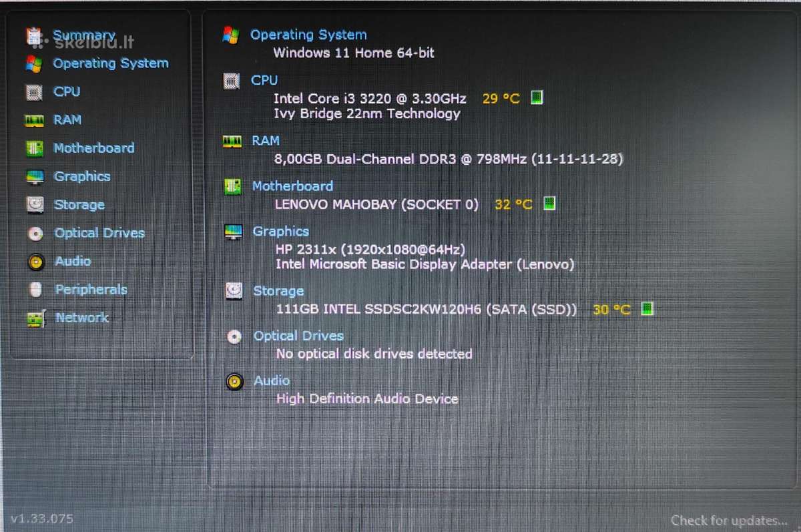801x532 pixels.
Task: Click Intel Core i3 3220 @ 3.30GHz text
Action: pyautogui.click(x=370, y=98)
